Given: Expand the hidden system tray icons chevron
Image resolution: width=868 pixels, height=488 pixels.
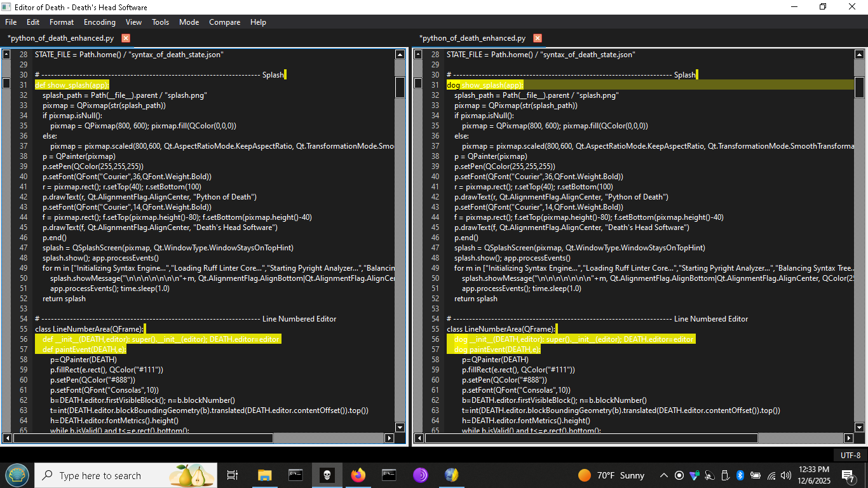Looking at the screenshot, I should pyautogui.click(x=664, y=475).
